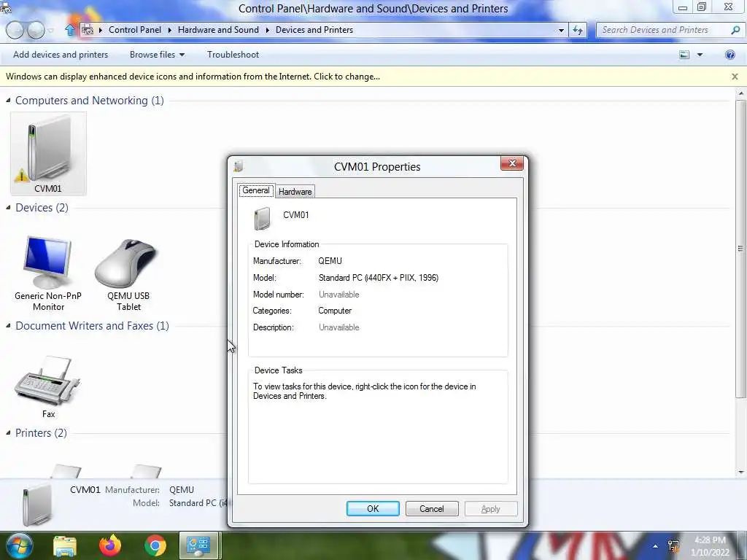
Task: Click the CVM01 icon in details pane
Action: coord(37,505)
